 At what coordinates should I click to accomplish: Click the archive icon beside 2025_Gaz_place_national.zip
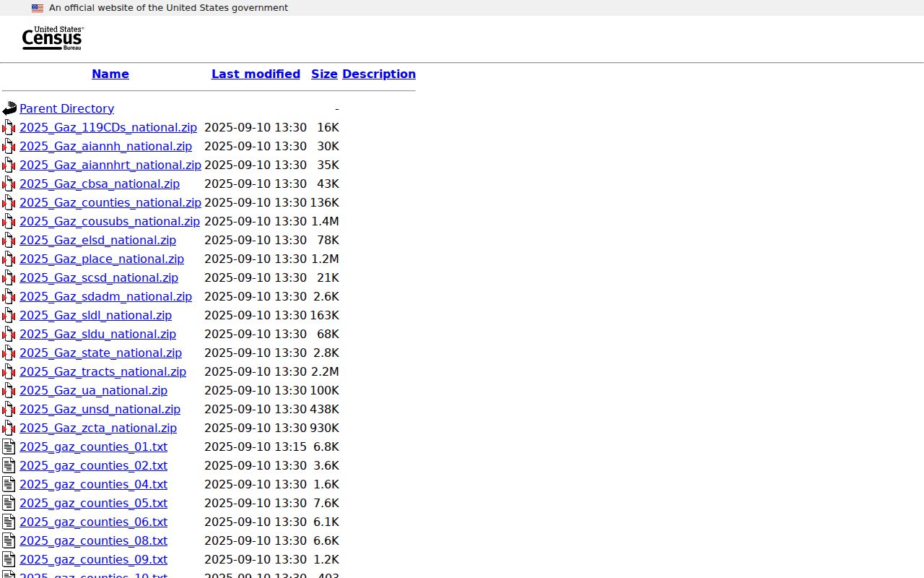(9, 259)
